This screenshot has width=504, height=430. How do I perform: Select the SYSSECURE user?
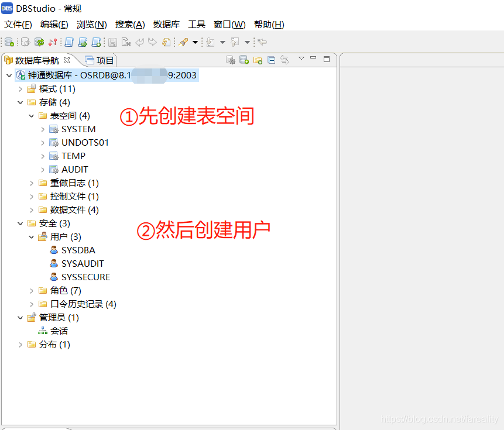pos(80,277)
